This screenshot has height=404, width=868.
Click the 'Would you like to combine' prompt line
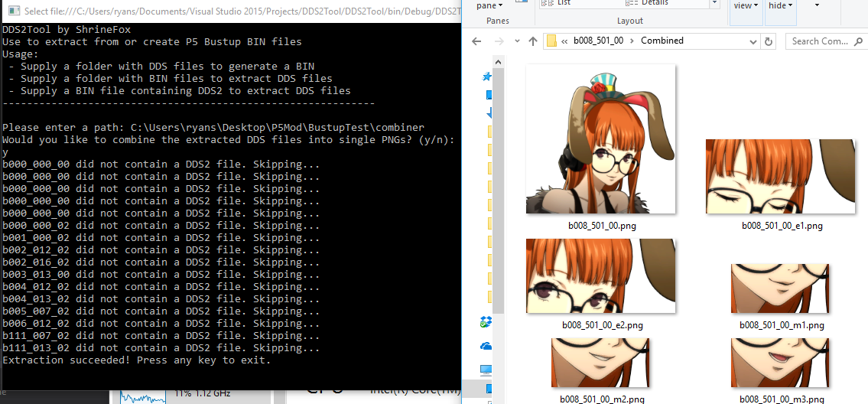pos(229,139)
